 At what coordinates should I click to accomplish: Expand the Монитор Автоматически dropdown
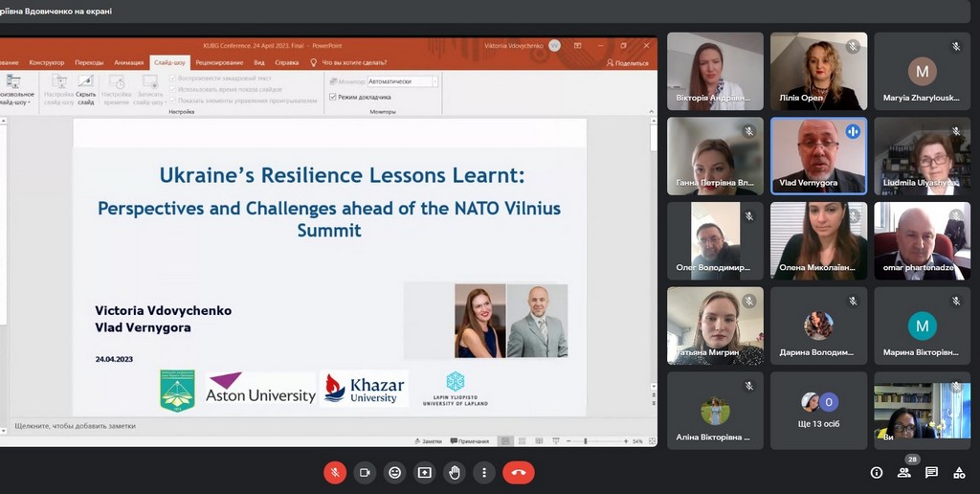point(434,82)
